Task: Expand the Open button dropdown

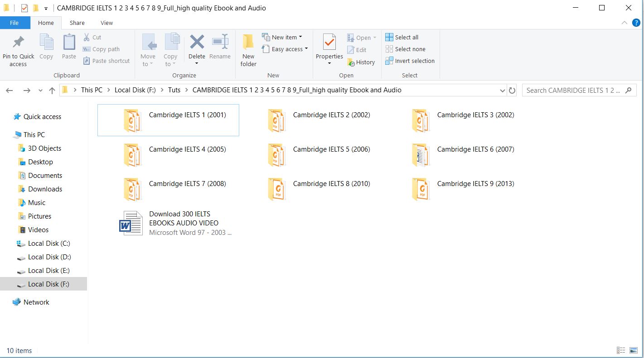Action: point(375,38)
